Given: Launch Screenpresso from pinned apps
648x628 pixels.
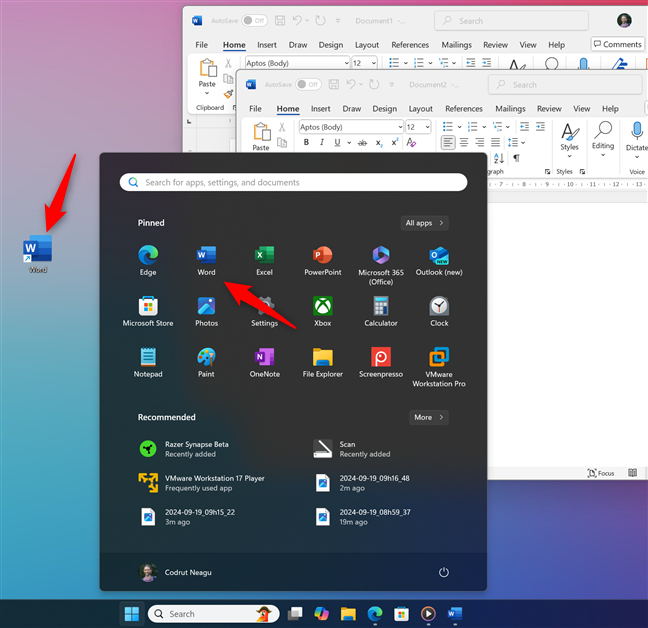Looking at the screenshot, I should (381, 362).
